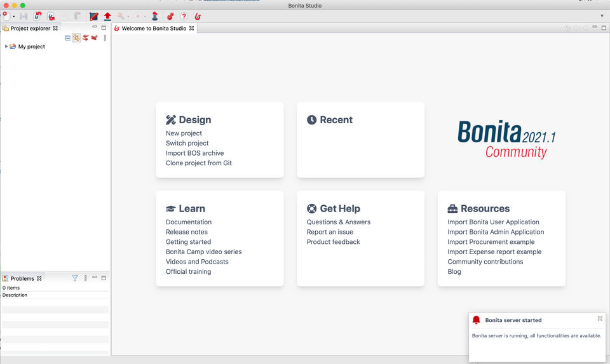The height and width of the screenshot is (364, 610).
Task: Click the New project link
Action: pos(184,133)
